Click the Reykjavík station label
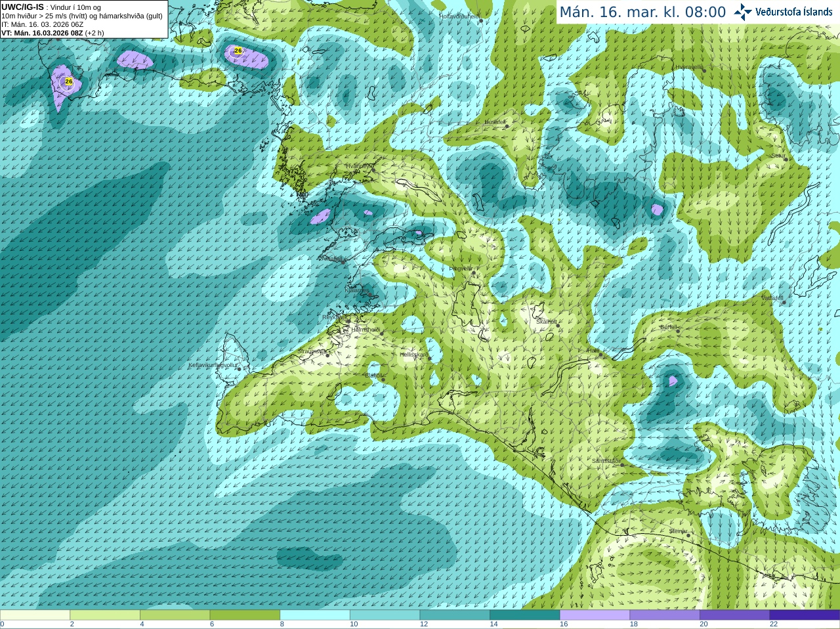Viewport: 840px width, 629px height. click(x=333, y=317)
